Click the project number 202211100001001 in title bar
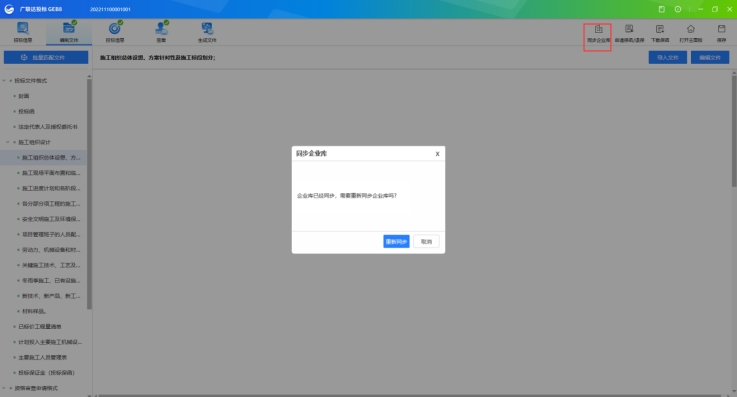Viewport: 737px width, 397px height. 110,9
